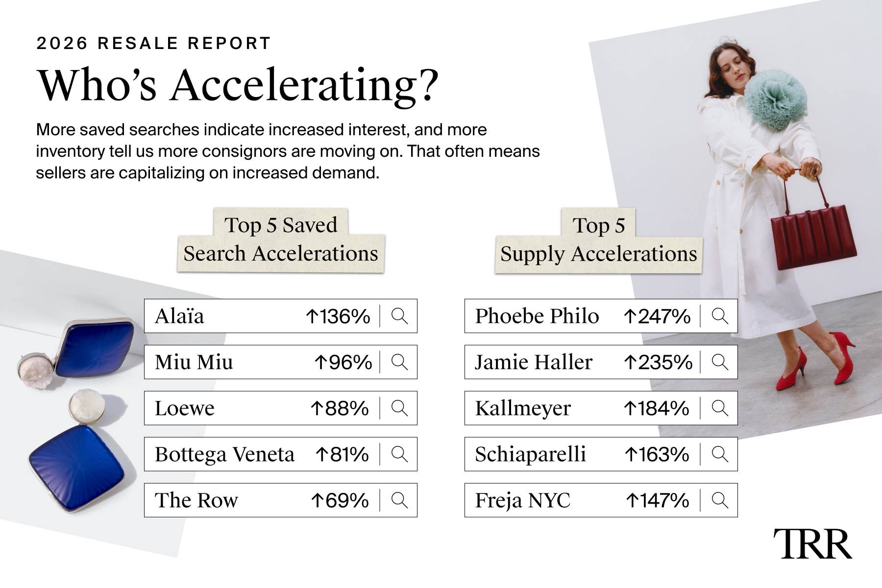Select the Alaïa brand name
882x588 pixels.
(x=179, y=316)
